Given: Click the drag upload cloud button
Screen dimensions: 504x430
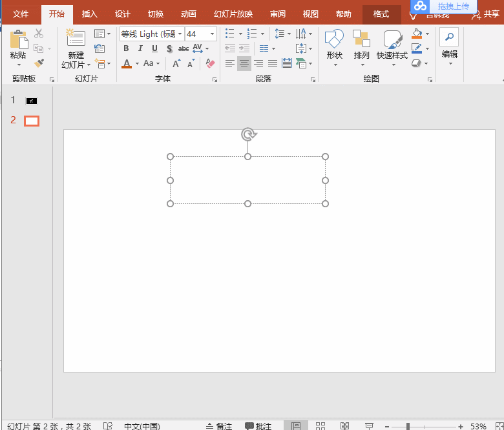Looking at the screenshot, I should (443, 6).
